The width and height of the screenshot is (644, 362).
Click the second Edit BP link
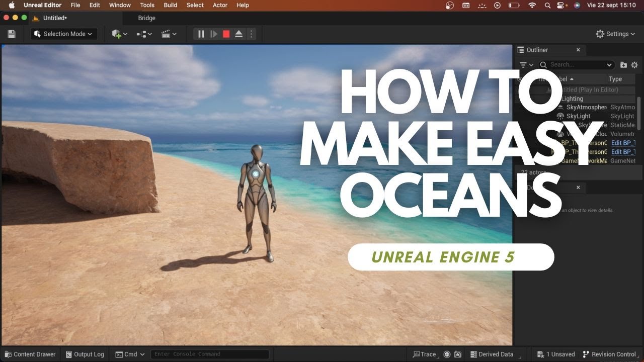[x=623, y=152]
